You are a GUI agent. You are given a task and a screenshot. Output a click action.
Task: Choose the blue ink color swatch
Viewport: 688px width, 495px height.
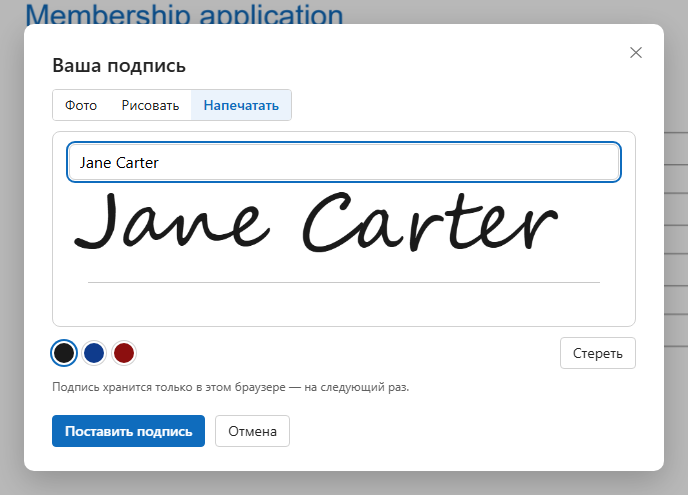[94, 353]
